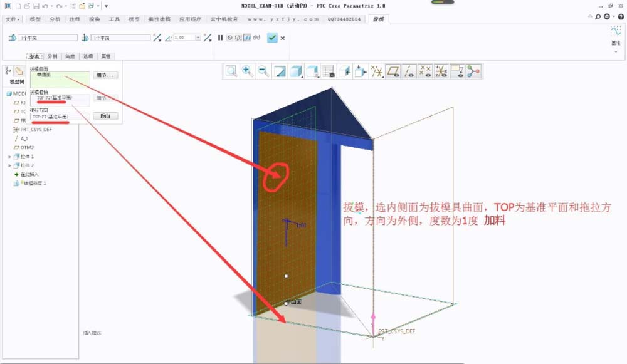This screenshot has height=364, width=627.
Task: Select the draft feature in model tree
Action: pos(30,184)
